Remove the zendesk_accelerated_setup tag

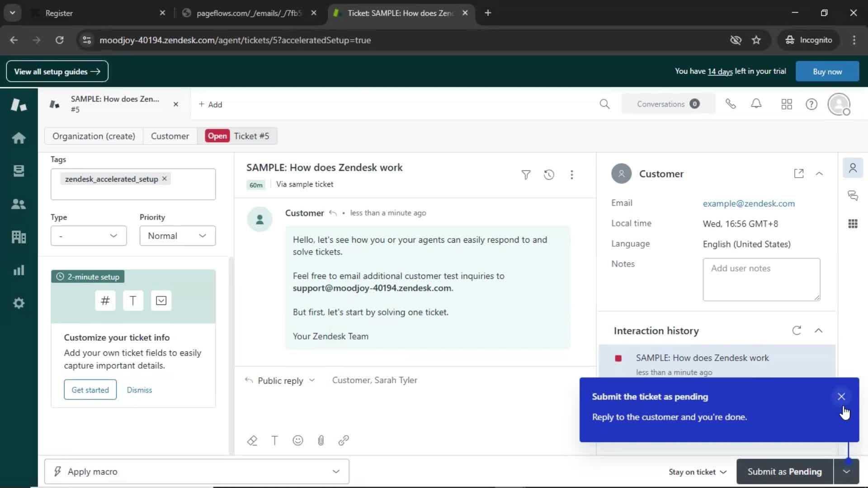point(165,178)
